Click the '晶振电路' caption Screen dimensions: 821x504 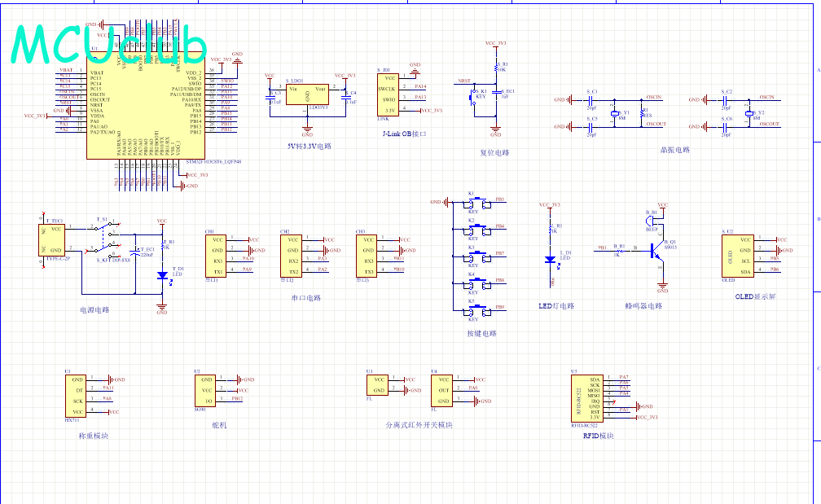click(x=675, y=150)
